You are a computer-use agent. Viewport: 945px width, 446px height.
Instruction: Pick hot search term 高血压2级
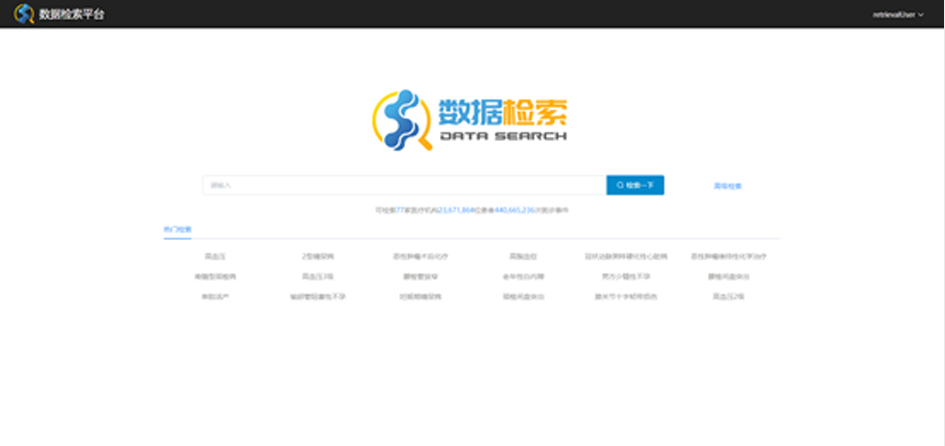pyautogui.click(x=728, y=297)
